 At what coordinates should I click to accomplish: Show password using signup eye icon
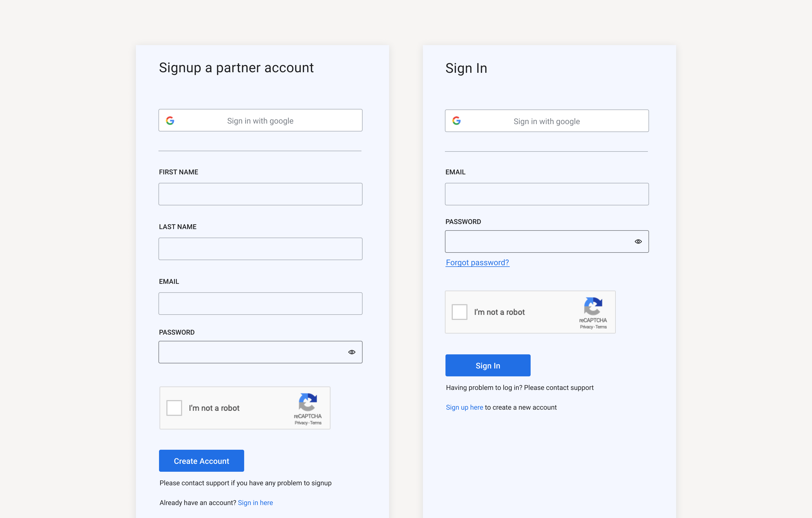(x=352, y=352)
